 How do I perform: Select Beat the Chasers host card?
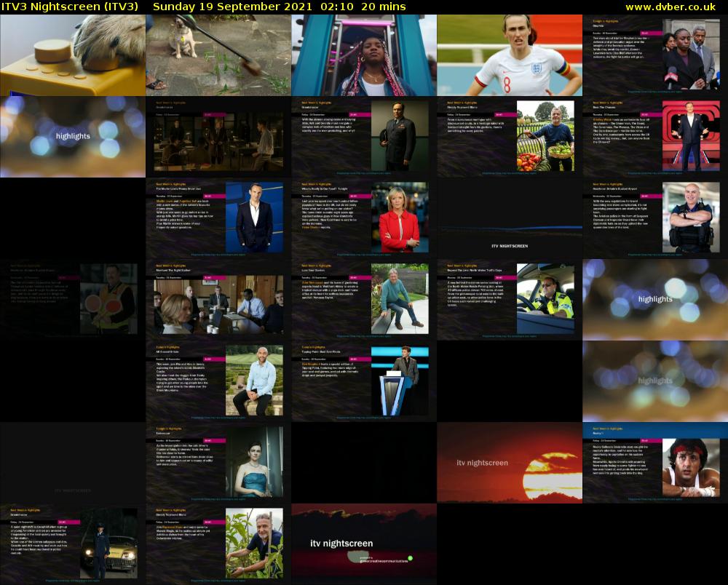coord(655,137)
